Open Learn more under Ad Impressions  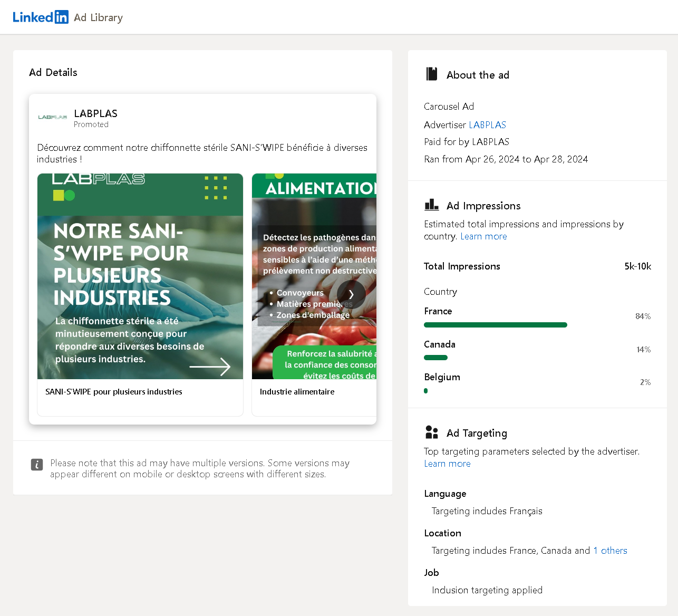point(483,236)
